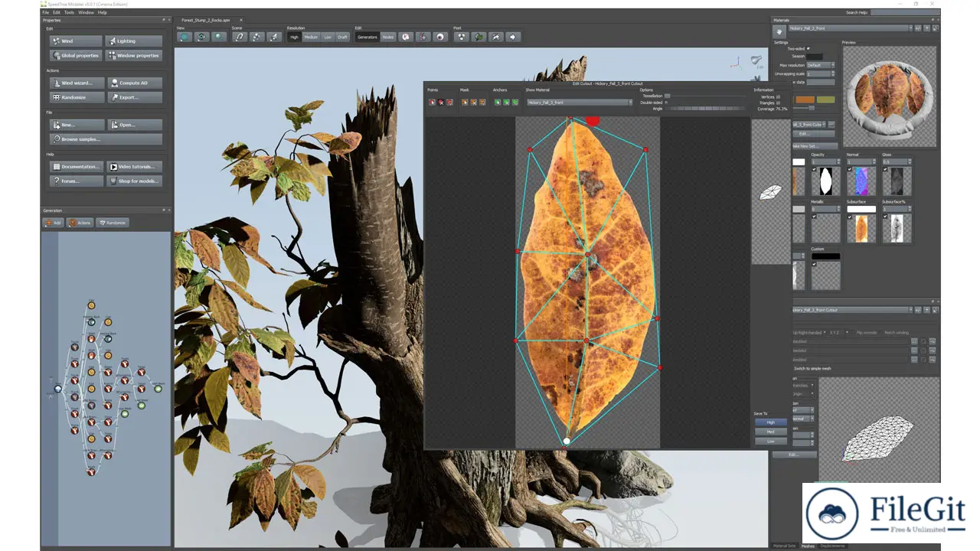Screen dimensions: 980x551
Task: Click the Subsurface leaf thumbnail
Action: pyautogui.click(x=861, y=228)
